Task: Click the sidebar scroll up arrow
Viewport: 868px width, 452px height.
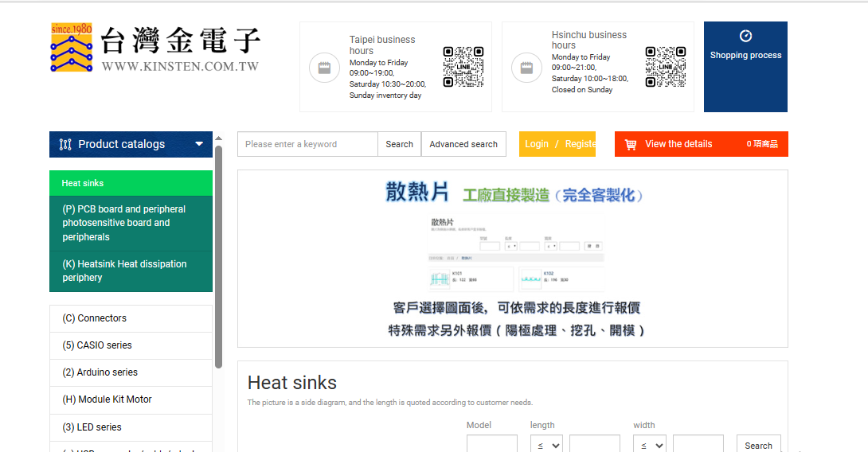Action: coord(219,138)
